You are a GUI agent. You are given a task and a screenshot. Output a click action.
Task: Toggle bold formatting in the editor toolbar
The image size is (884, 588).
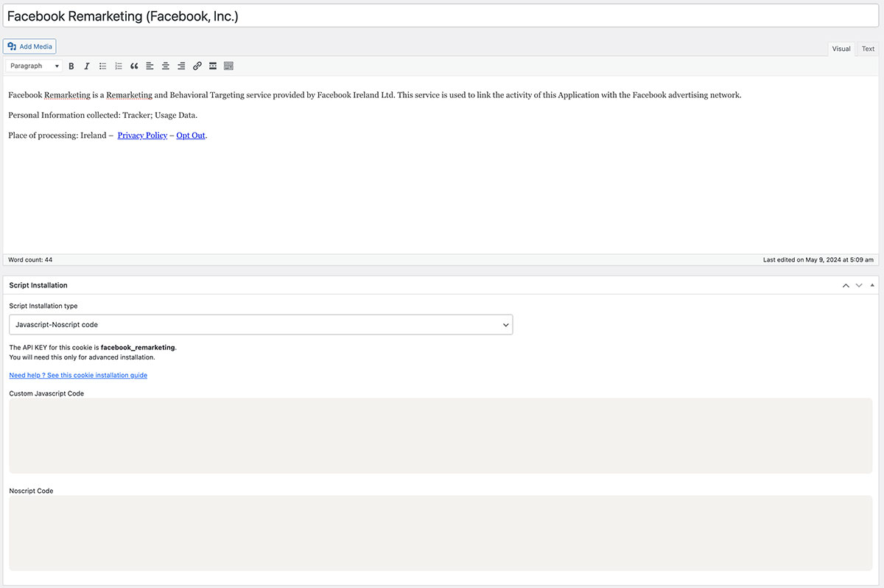71,66
